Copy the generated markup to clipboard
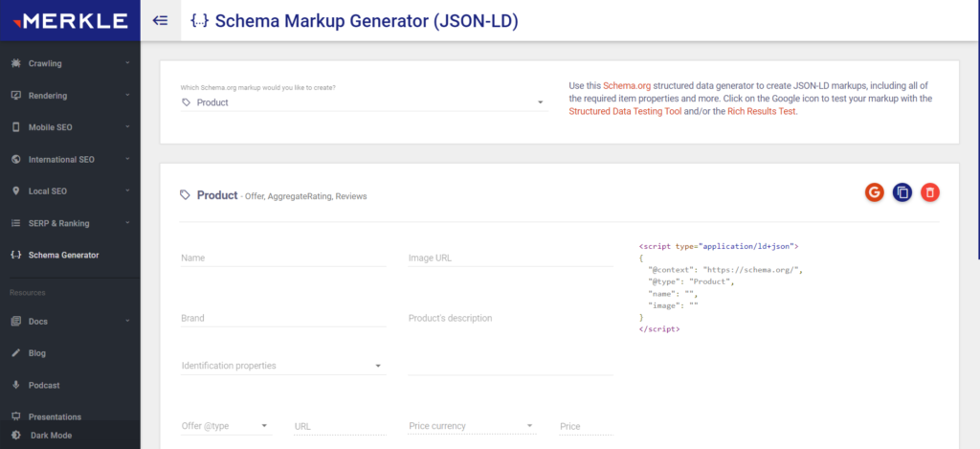 click(902, 192)
